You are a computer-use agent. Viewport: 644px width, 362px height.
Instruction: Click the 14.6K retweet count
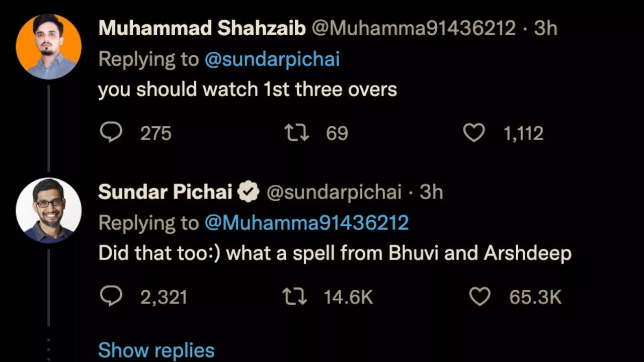coord(348,297)
